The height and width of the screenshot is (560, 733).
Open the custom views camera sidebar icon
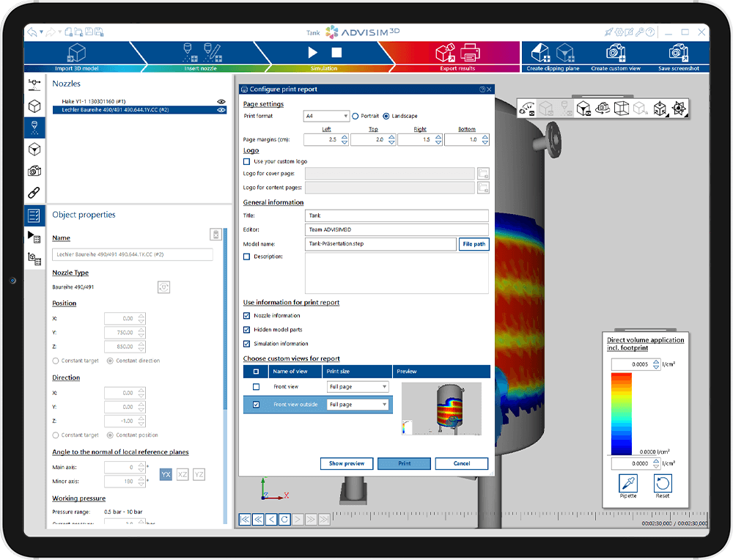click(34, 171)
